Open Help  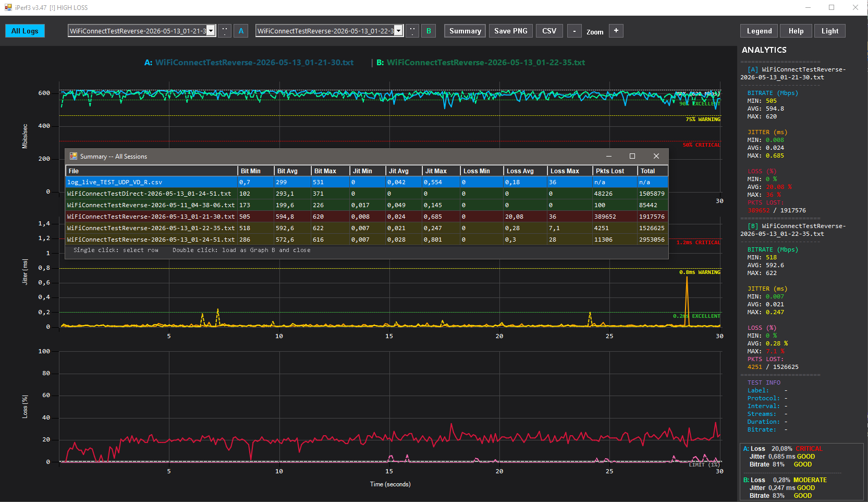pos(796,31)
